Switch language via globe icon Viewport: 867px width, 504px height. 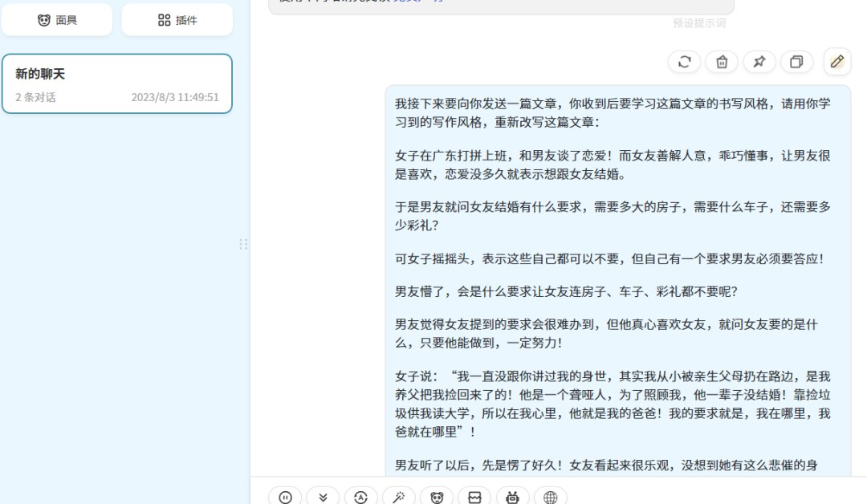[x=549, y=496]
